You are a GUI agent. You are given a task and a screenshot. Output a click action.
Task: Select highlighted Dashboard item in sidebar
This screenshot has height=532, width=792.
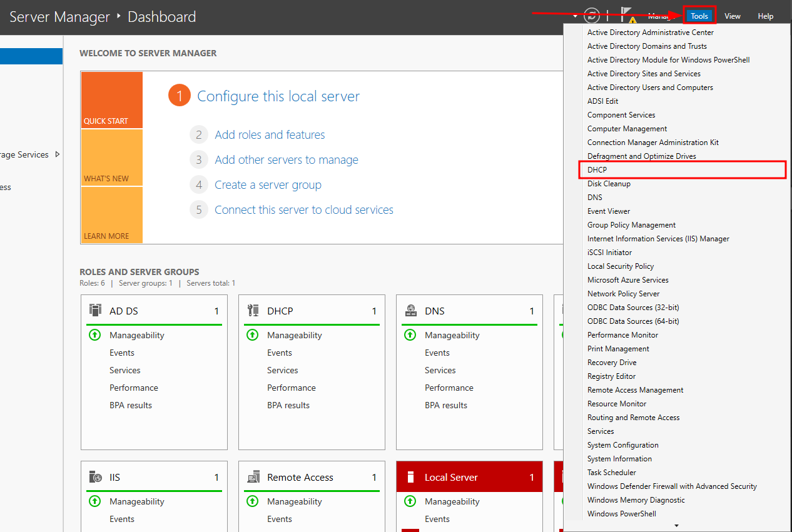pos(31,56)
